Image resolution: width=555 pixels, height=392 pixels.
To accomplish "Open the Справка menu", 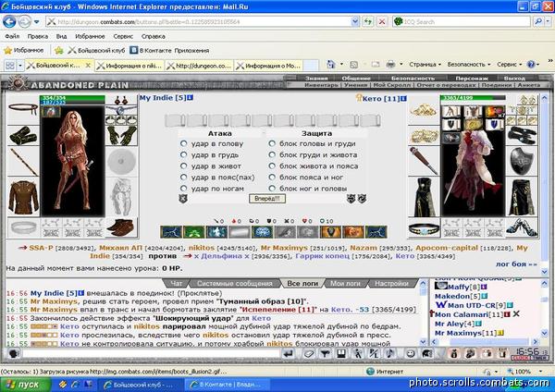I will [x=154, y=36].
